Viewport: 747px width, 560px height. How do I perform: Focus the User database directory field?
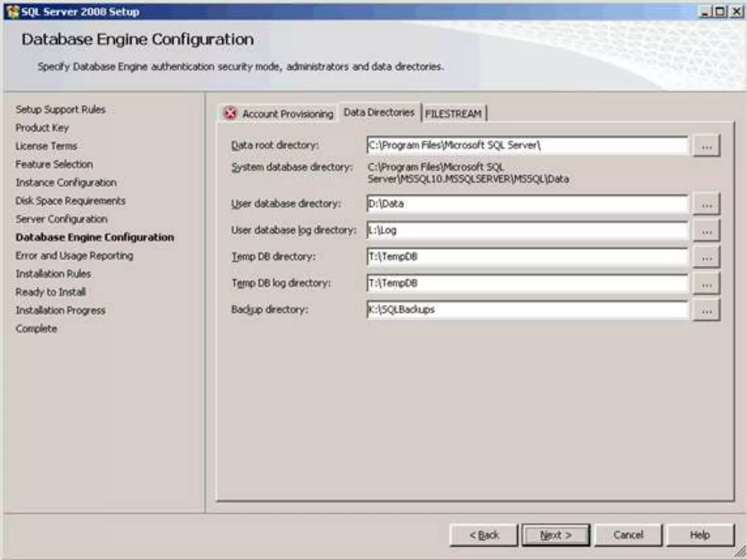click(527, 204)
